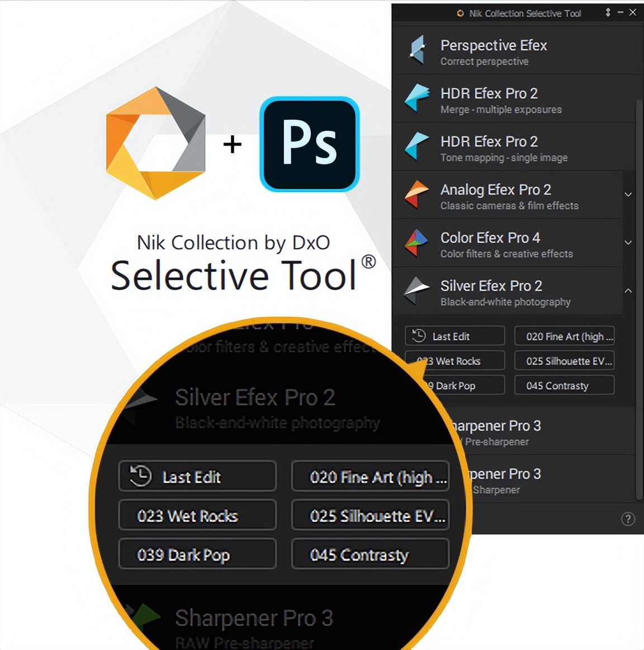This screenshot has height=650, width=644.
Task: Click the large Nik Collection hexagon logo
Action: pyautogui.click(x=156, y=143)
